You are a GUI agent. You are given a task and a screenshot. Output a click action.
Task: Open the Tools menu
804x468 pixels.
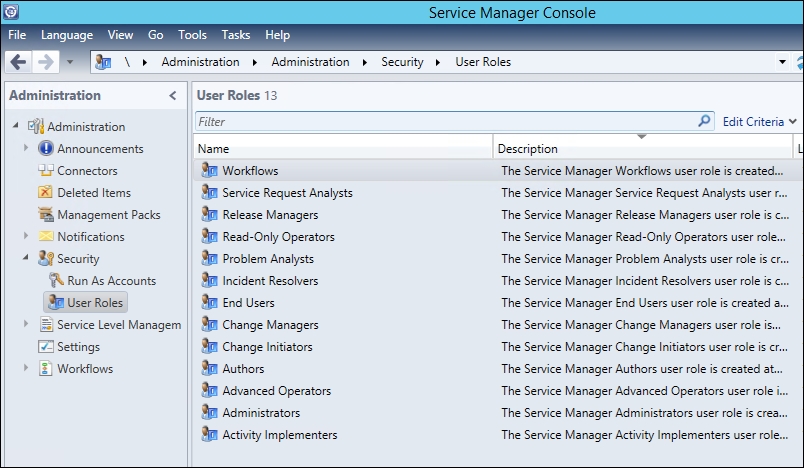click(192, 35)
